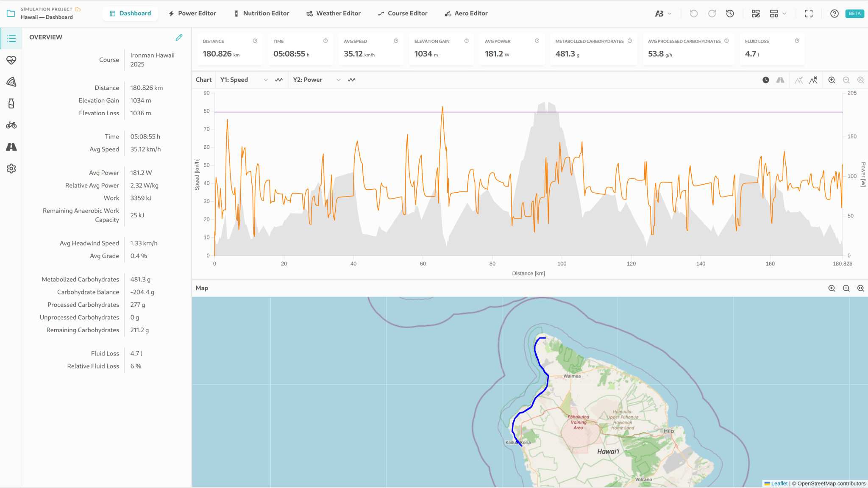
Task: Reset the chart zoom
Action: (861, 80)
